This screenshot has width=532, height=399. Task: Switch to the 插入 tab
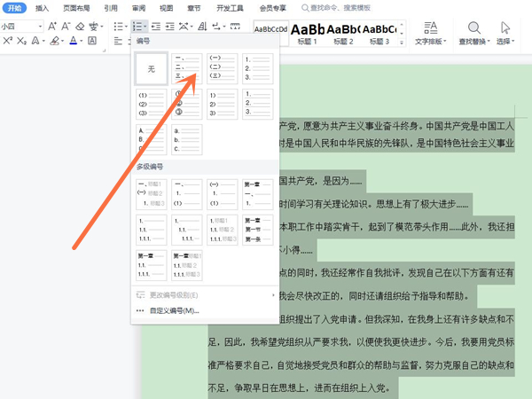[x=42, y=7]
